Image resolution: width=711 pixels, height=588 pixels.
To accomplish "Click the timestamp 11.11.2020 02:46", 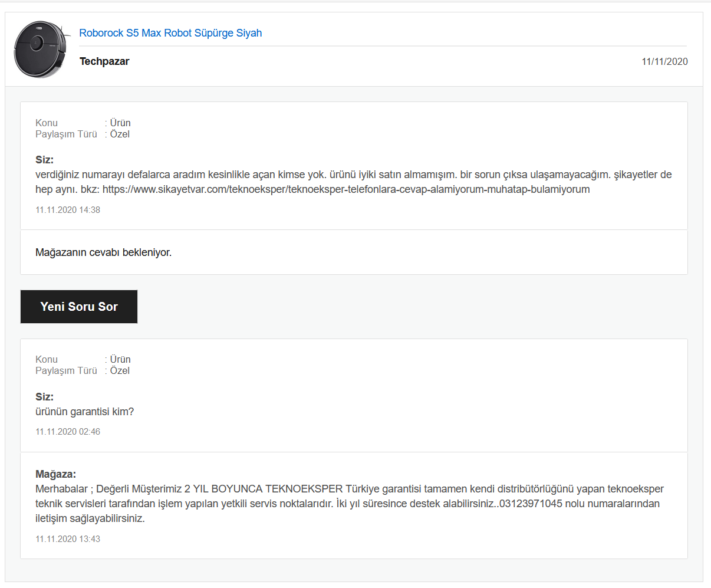I will pyautogui.click(x=68, y=432).
